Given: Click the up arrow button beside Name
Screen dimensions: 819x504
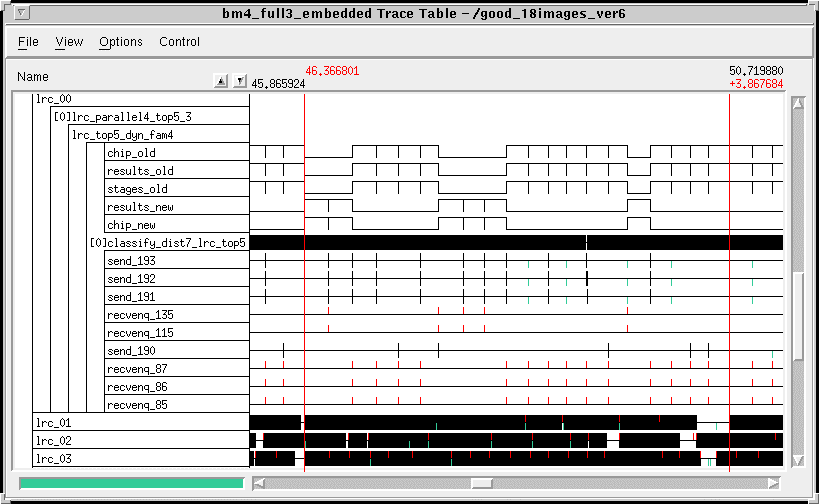Looking at the screenshot, I should click(x=222, y=81).
